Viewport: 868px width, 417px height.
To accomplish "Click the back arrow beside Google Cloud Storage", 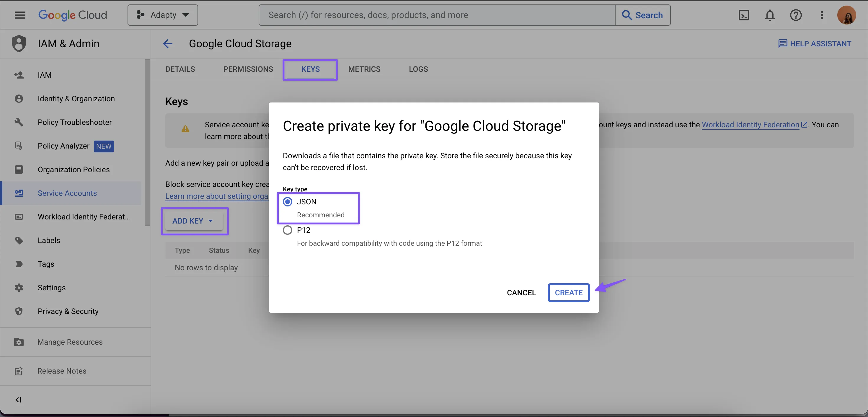I will [x=168, y=43].
